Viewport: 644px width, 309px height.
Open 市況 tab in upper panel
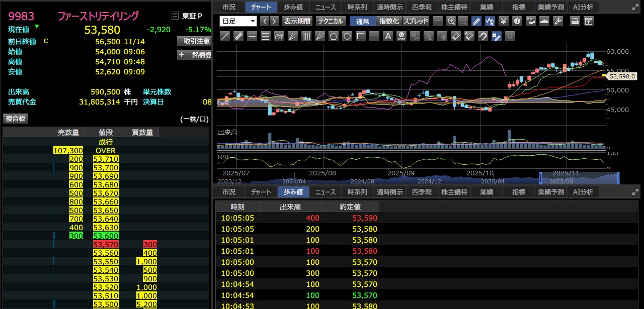click(229, 7)
